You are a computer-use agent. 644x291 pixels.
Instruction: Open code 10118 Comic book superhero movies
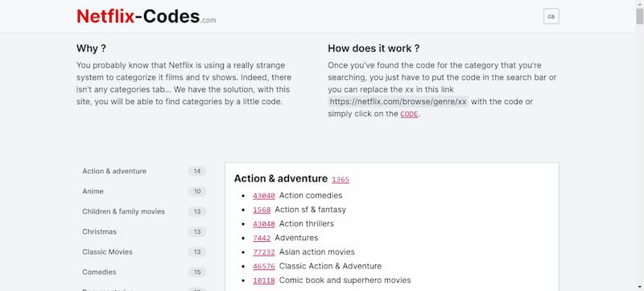click(x=264, y=281)
